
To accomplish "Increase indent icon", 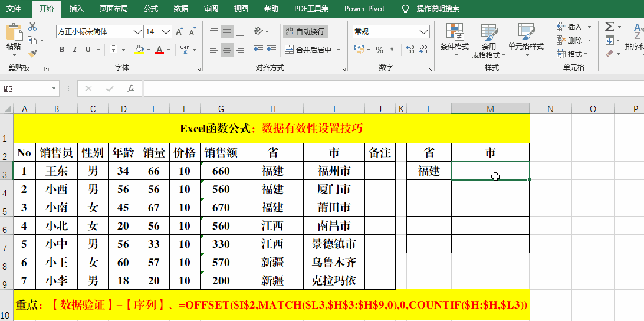I will click(271, 50).
